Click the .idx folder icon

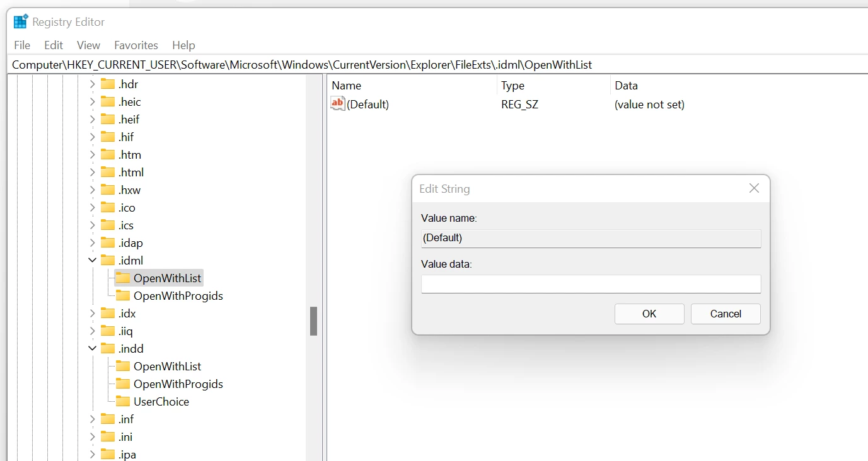[108, 314]
